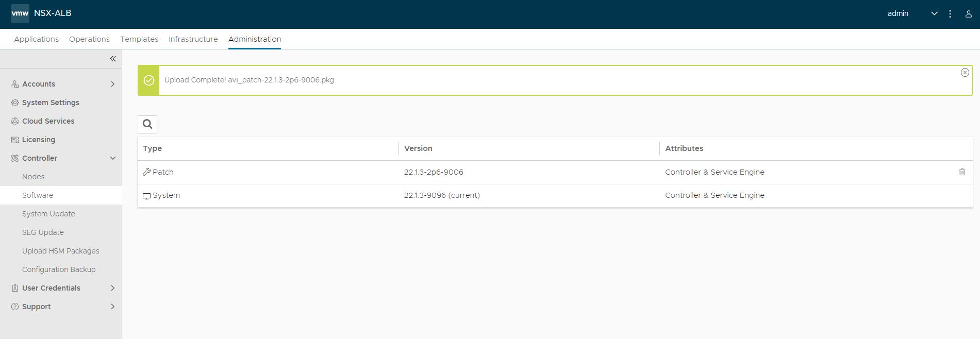Click the Cloud Services icon

coord(15,121)
